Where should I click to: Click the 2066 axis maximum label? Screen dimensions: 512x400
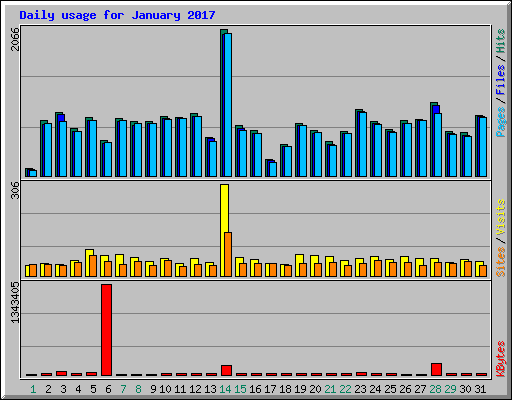click(15, 39)
